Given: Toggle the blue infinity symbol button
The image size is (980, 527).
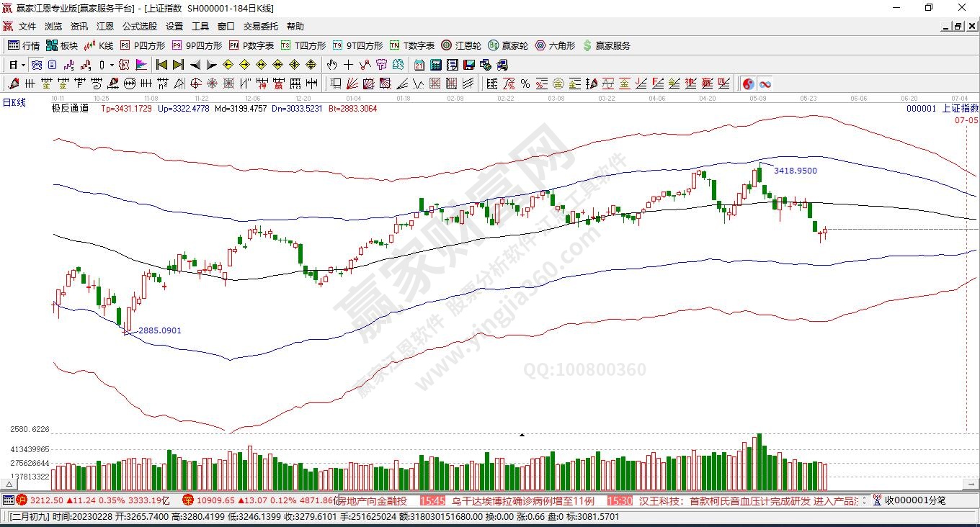Looking at the screenshot, I should click(x=765, y=84).
